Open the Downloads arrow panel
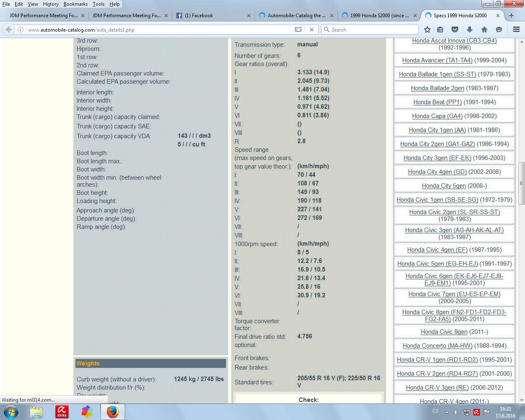Screen dimensions: 525x420 470,30
